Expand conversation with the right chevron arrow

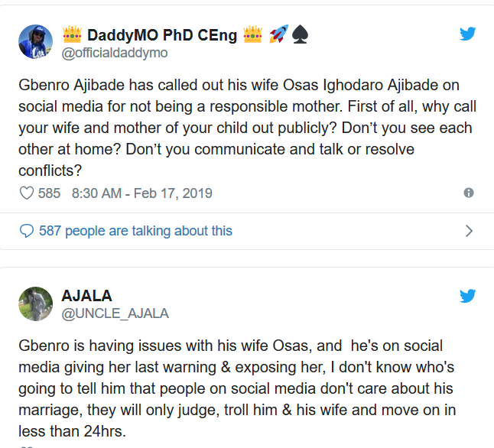pos(469,231)
